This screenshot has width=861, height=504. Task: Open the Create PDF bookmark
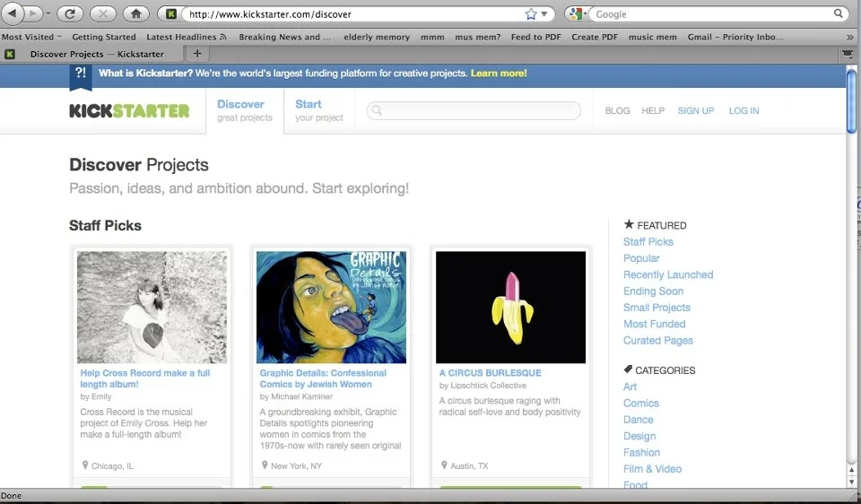click(595, 37)
